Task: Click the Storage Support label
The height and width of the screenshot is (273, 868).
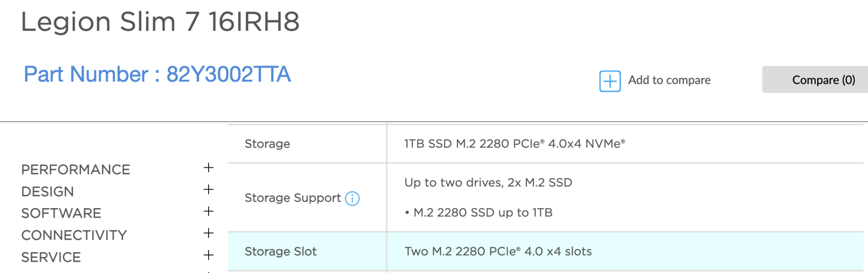Action: pos(292,198)
